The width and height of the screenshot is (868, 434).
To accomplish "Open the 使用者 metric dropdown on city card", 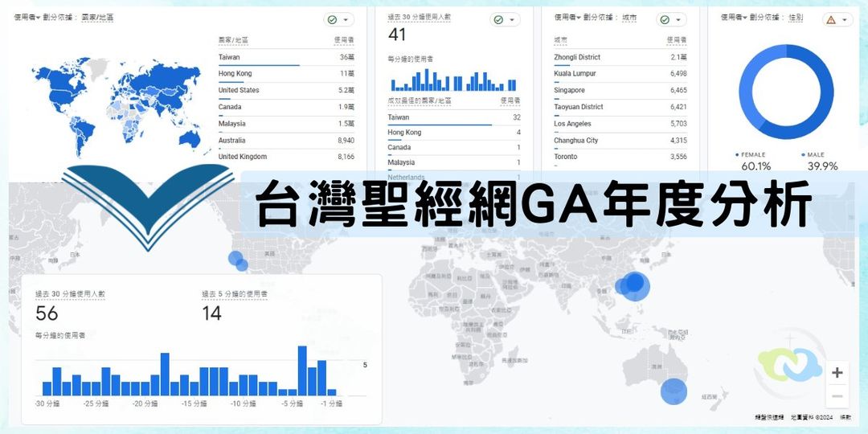I will pyautogui.click(x=567, y=17).
